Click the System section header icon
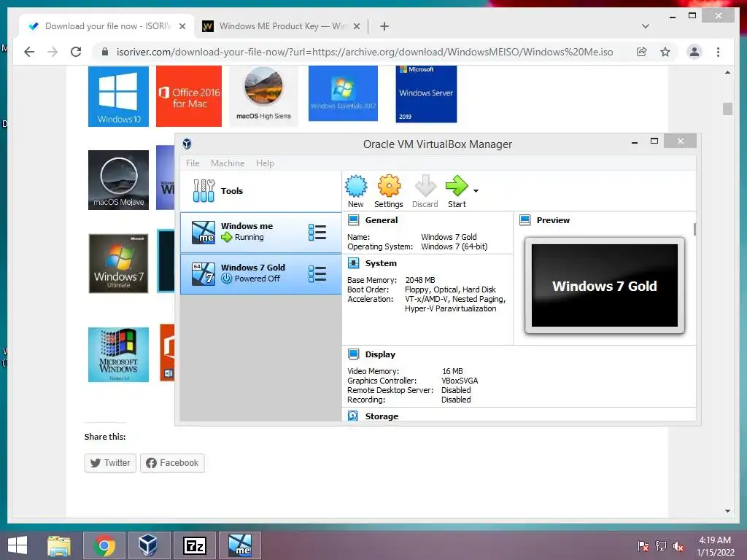 coord(354,262)
